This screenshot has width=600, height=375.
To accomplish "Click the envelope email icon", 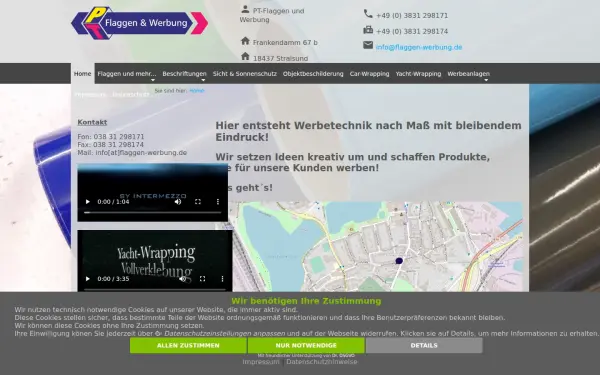I will pos(368,46).
